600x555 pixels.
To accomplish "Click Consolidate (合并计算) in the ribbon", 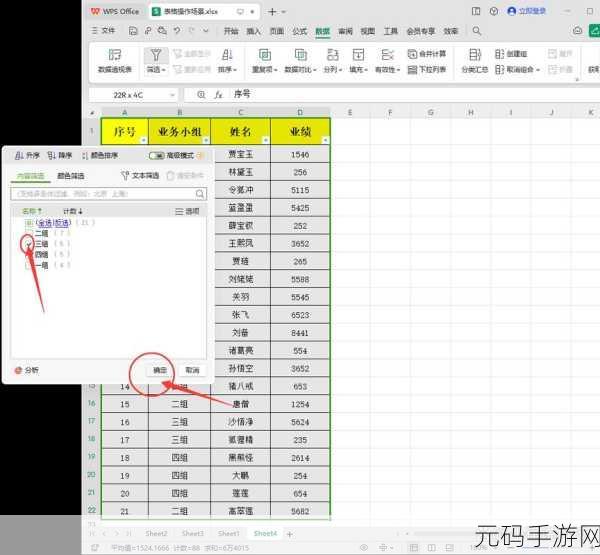I will (x=427, y=54).
